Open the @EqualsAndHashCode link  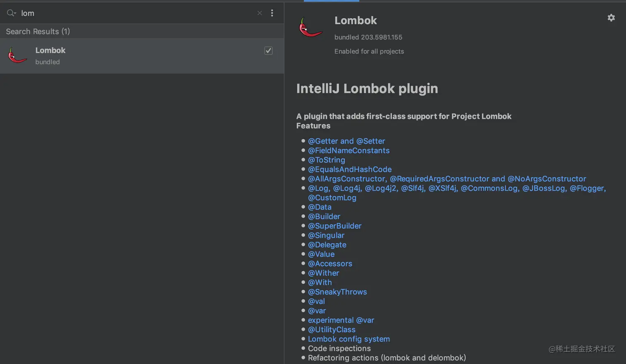(349, 169)
